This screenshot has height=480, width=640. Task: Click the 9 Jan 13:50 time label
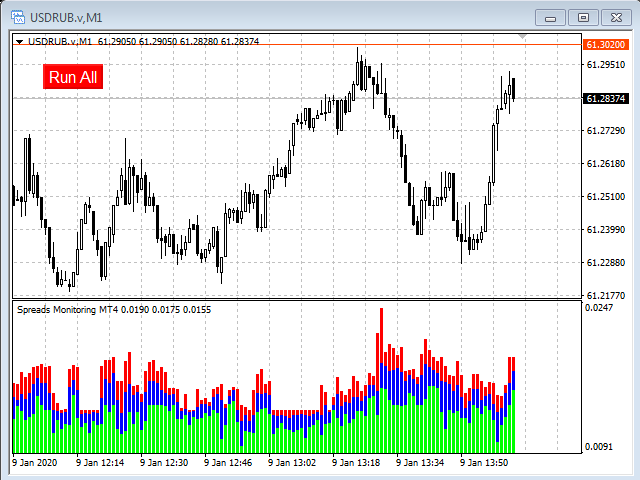pos(484,463)
